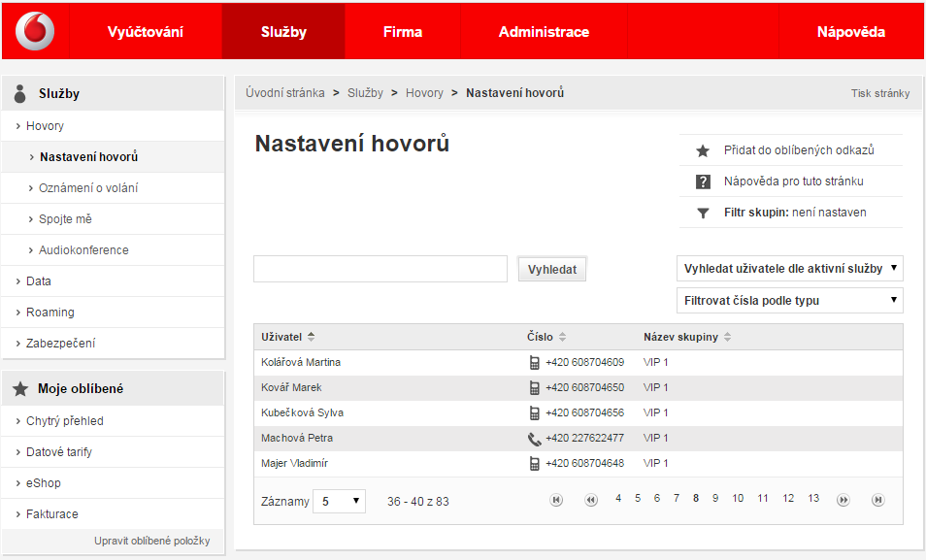Select user Majer Vladimír name

click(294, 463)
